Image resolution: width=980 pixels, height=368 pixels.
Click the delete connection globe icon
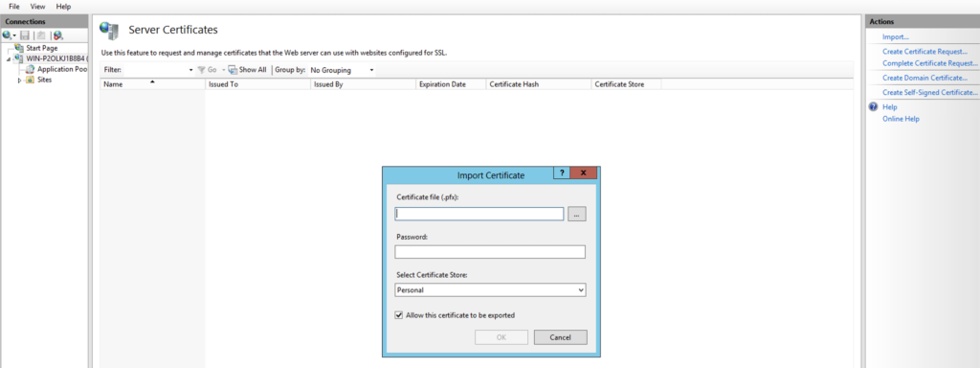[58, 35]
